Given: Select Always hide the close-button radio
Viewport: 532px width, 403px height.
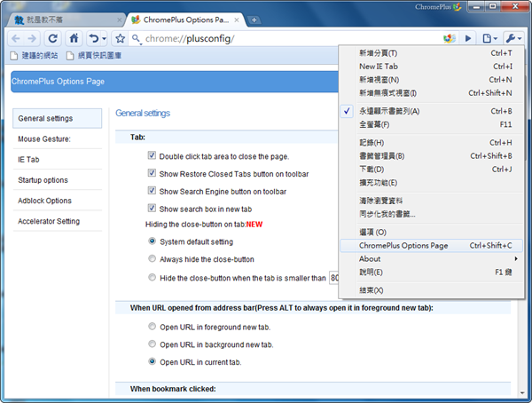Looking at the screenshot, I should (152, 258).
